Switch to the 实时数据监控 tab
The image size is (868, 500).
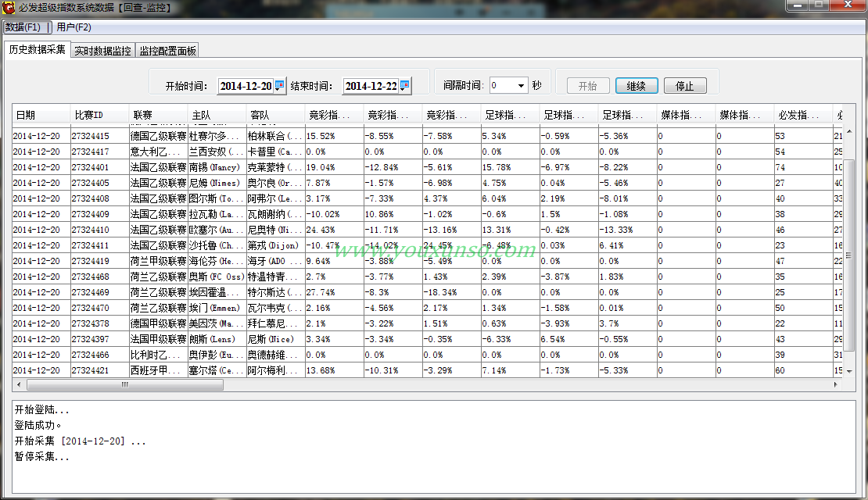(102, 51)
